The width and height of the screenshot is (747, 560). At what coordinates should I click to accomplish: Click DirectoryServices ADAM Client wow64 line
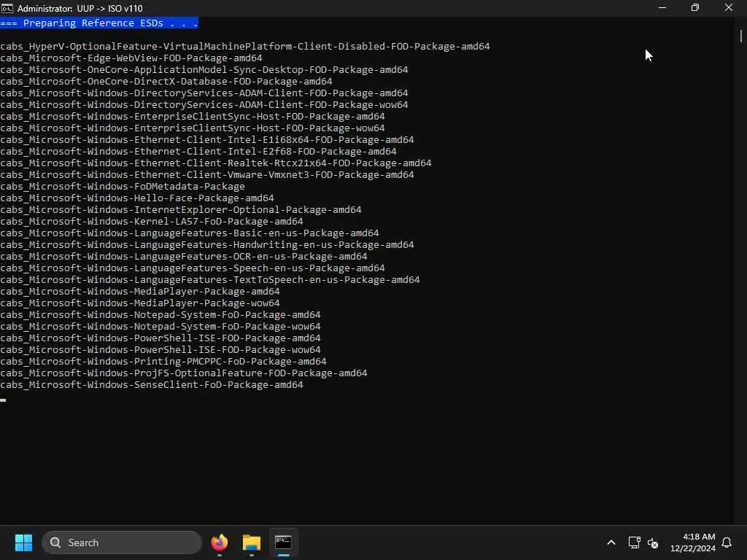click(x=204, y=105)
